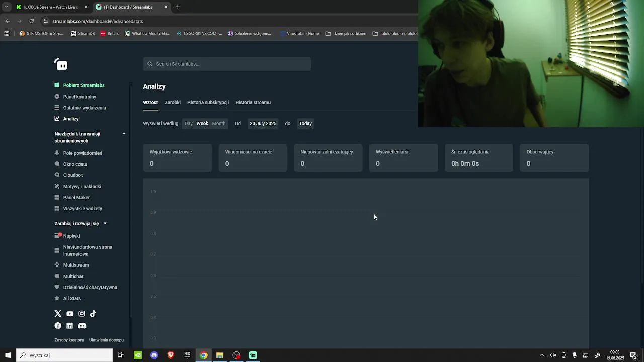The image size is (644, 362).
Task: Click the browser address bar URL
Action: click(x=98, y=21)
